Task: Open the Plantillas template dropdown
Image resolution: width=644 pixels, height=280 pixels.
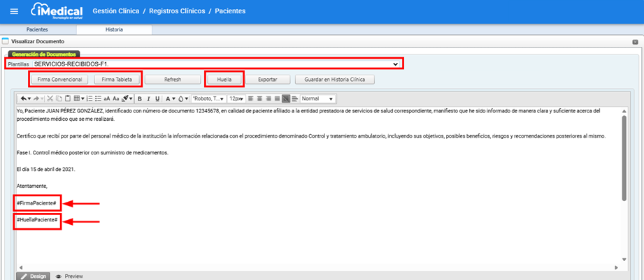Action: tap(395, 64)
